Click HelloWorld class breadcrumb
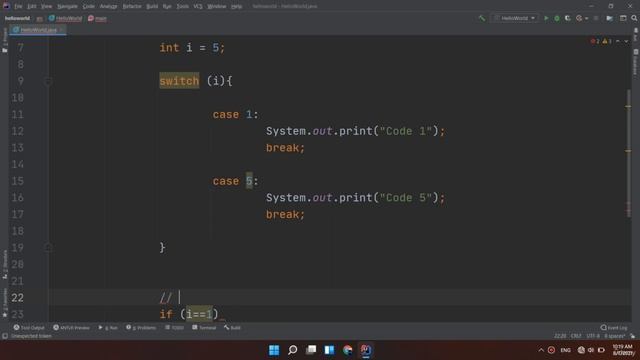Screen dimensions: 640x360 point(65,18)
